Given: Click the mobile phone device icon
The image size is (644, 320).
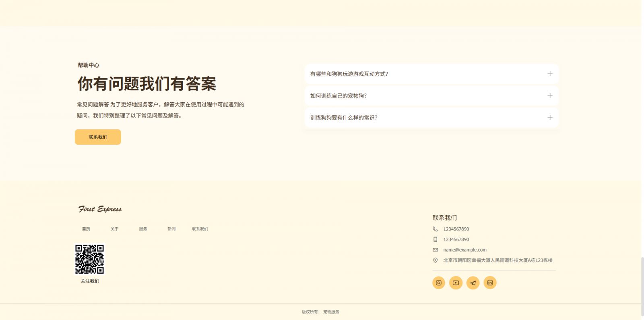Looking at the screenshot, I should [435, 239].
